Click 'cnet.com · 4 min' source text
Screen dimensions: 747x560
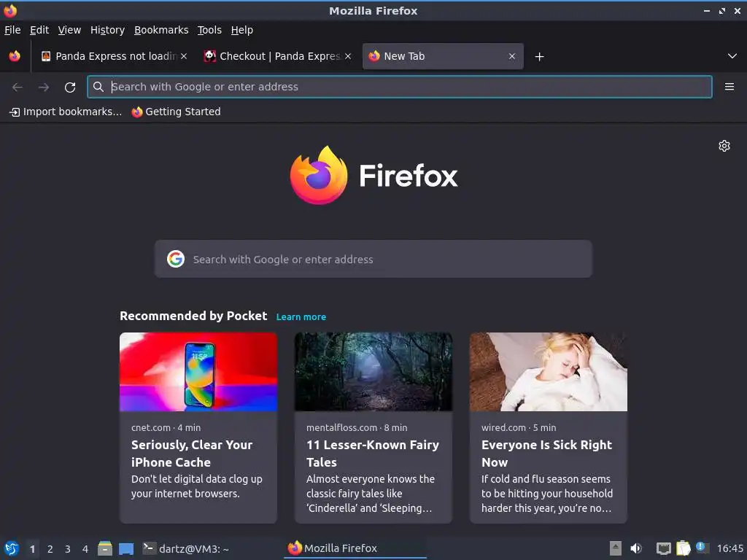[166, 427]
